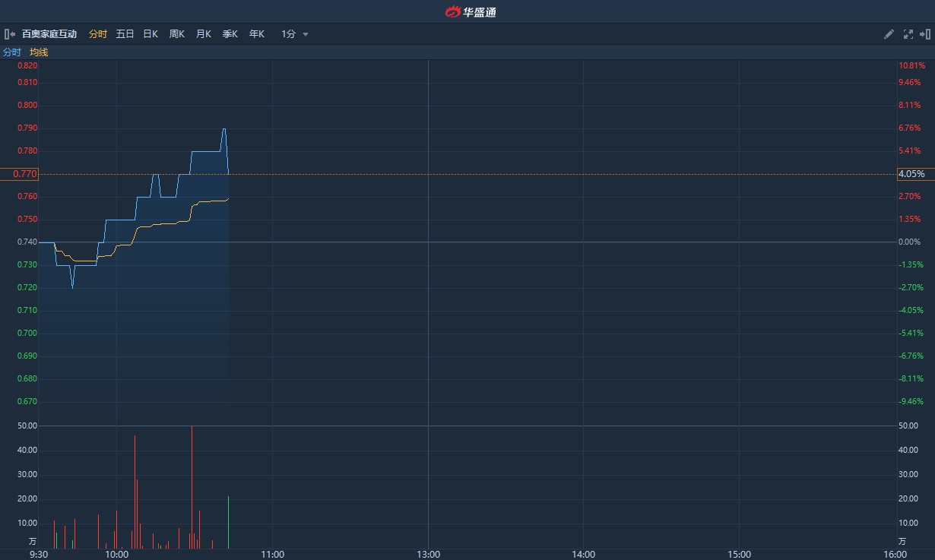This screenshot has width=935, height=560.
Task: Expand the minute-interval selector arrow
Action: click(x=306, y=33)
